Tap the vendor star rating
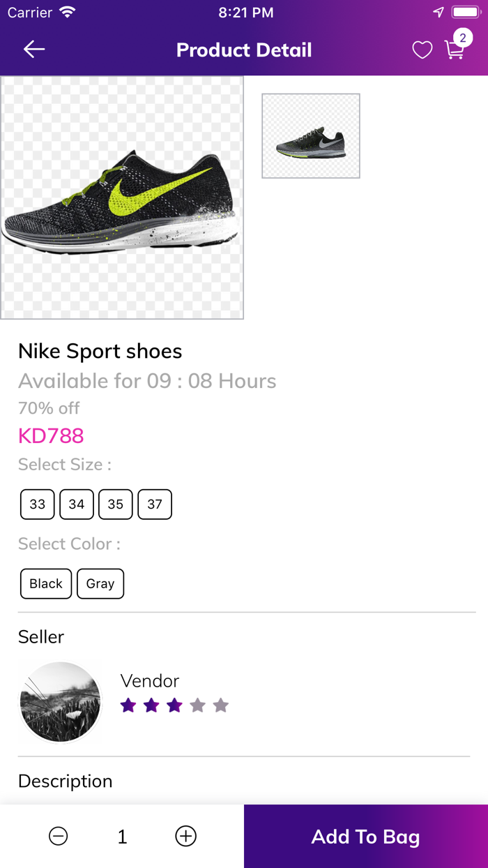488x868 pixels. pyautogui.click(x=174, y=705)
